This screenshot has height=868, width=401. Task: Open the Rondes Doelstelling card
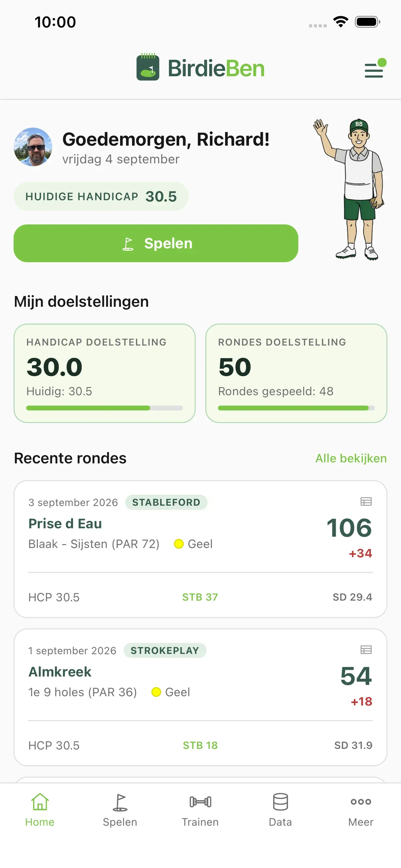[296, 373]
